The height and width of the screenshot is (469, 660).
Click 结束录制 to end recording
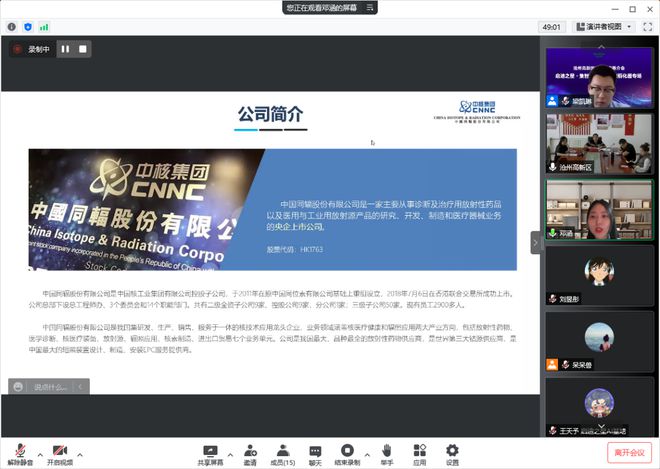click(x=347, y=454)
